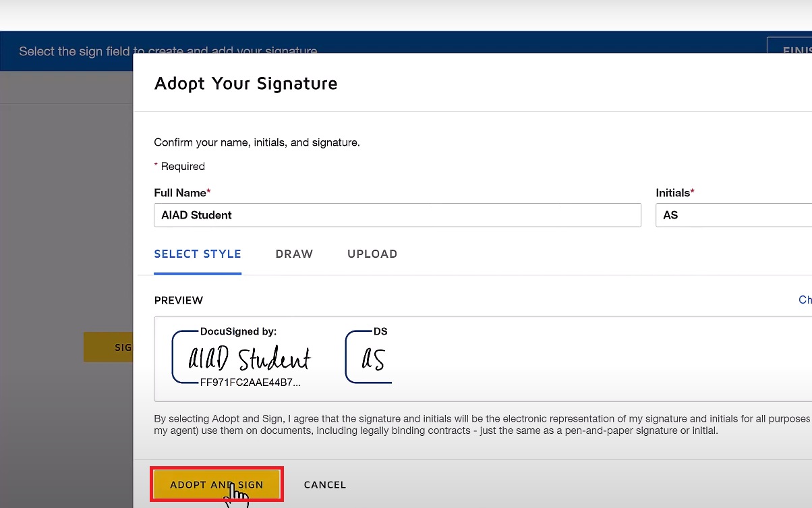
Task: Click the Adopt Your Signature heading
Action: [x=245, y=84]
